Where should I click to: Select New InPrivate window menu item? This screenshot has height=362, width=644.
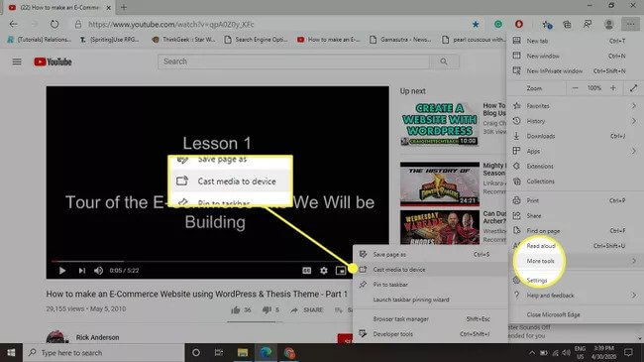click(575, 71)
